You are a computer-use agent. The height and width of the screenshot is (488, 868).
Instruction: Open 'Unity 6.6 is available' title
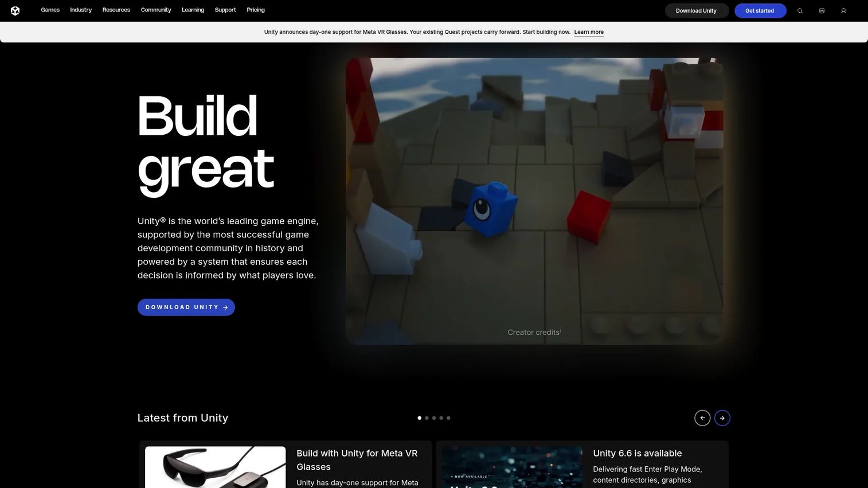(x=638, y=454)
